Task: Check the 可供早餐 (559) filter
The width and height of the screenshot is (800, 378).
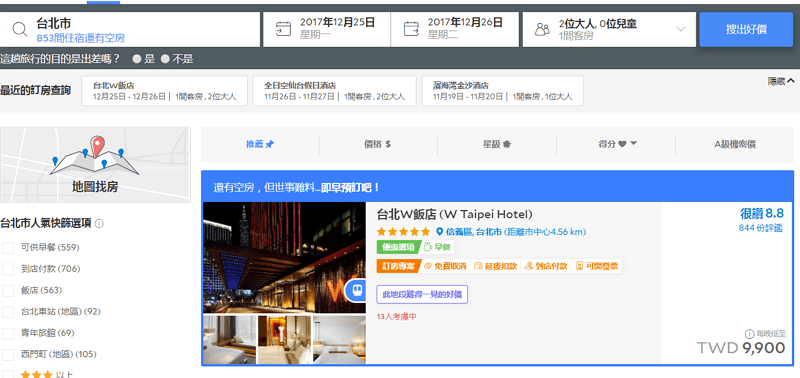Action: point(8,248)
